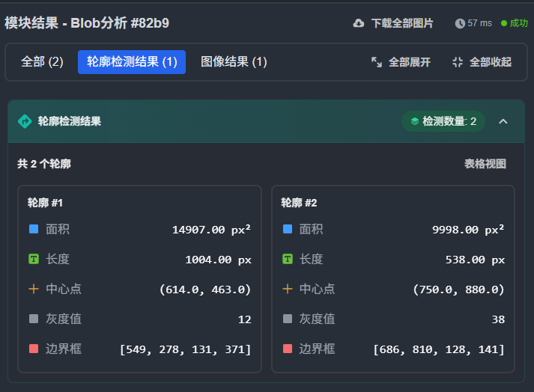
Task: Click the 轮廓 #2 card title
Action: 299,203
